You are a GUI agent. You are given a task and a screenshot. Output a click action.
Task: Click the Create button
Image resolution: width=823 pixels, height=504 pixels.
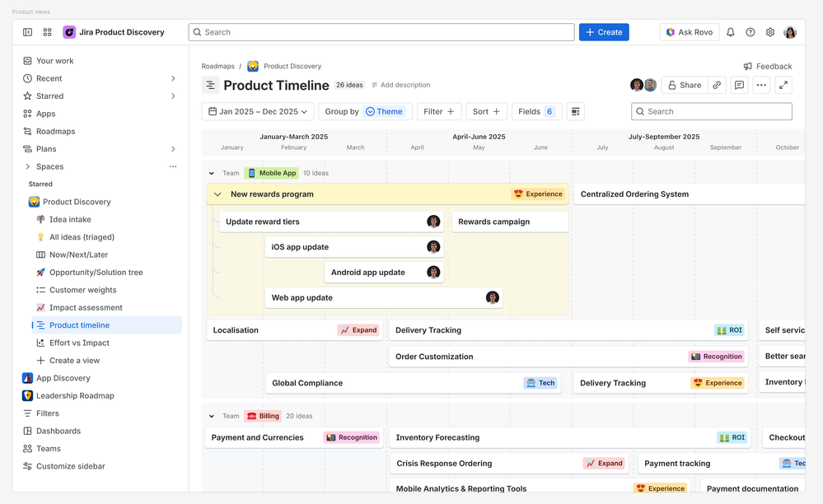604,32
